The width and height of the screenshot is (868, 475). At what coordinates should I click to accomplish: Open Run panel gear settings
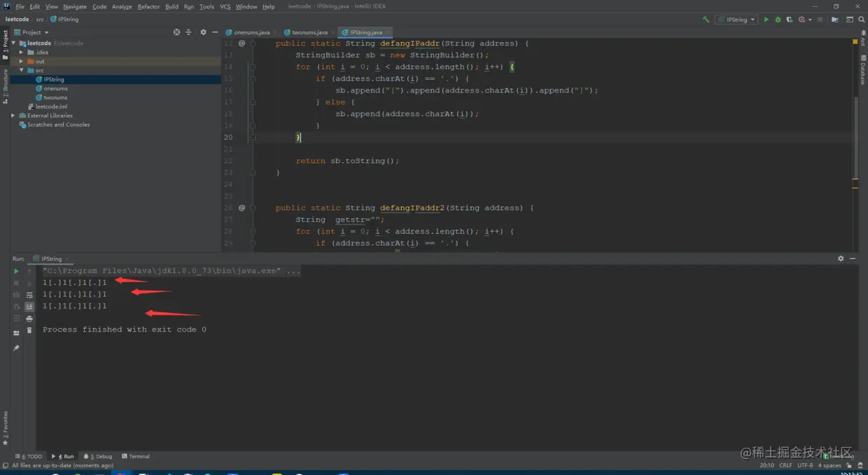pyautogui.click(x=841, y=258)
